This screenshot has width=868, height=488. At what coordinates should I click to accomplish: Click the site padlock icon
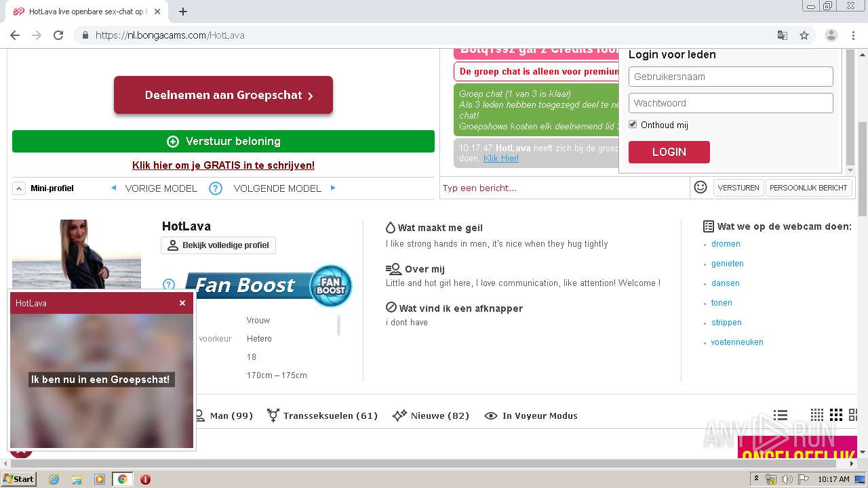(85, 35)
